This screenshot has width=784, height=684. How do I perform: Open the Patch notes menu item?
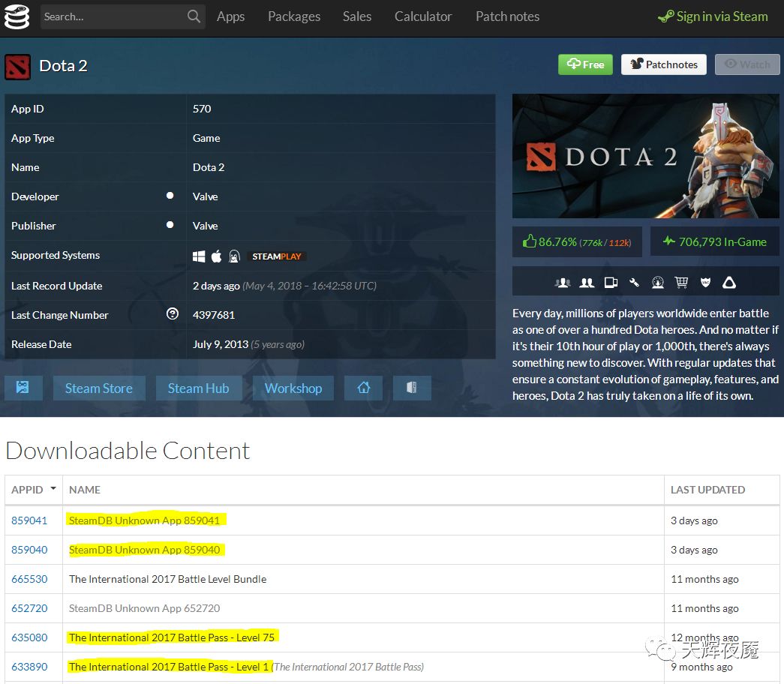(507, 16)
